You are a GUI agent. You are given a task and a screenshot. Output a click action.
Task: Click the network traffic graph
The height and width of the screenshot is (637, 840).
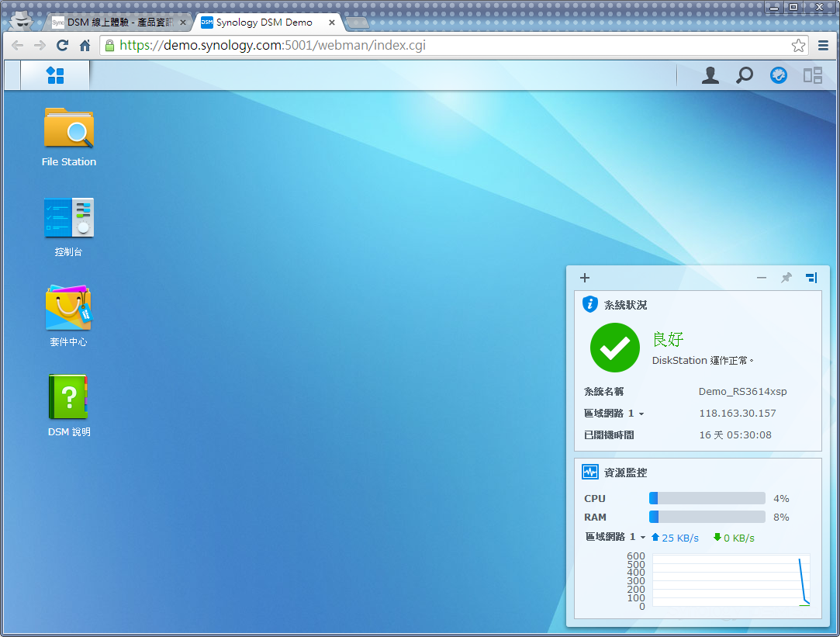[x=731, y=580]
